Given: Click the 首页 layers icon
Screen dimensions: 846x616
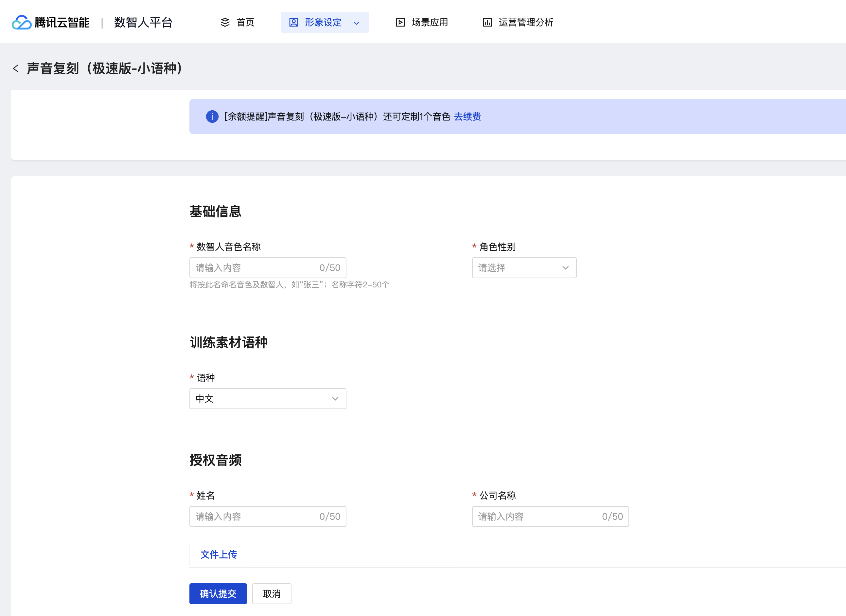Looking at the screenshot, I should (225, 22).
